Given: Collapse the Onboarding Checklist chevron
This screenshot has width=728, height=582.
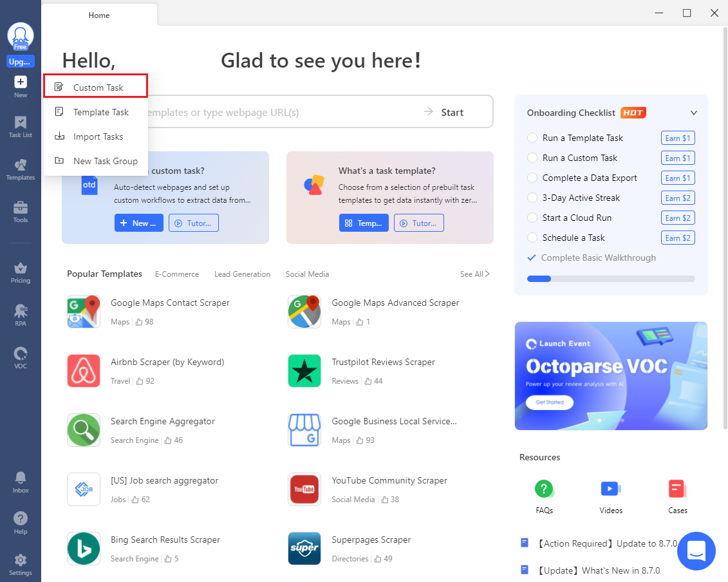Looking at the screenshot, I should (694, 113).
